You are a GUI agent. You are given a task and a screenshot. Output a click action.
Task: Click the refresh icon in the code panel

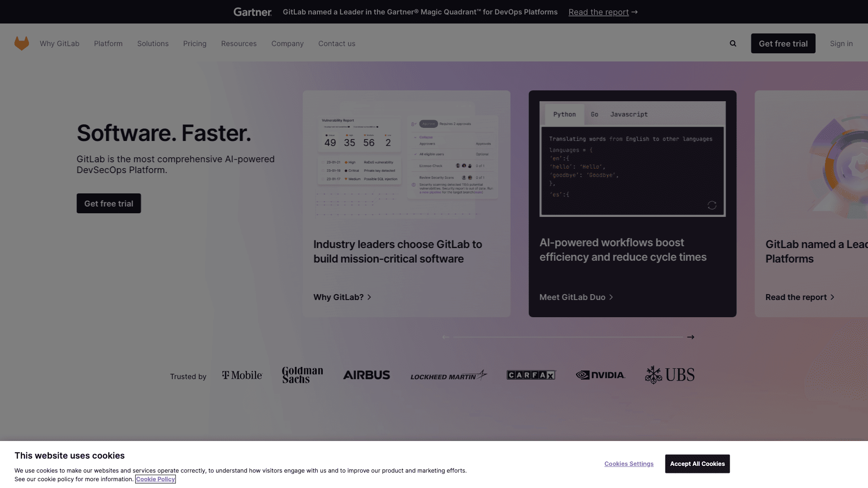click(x=712, y=206)
